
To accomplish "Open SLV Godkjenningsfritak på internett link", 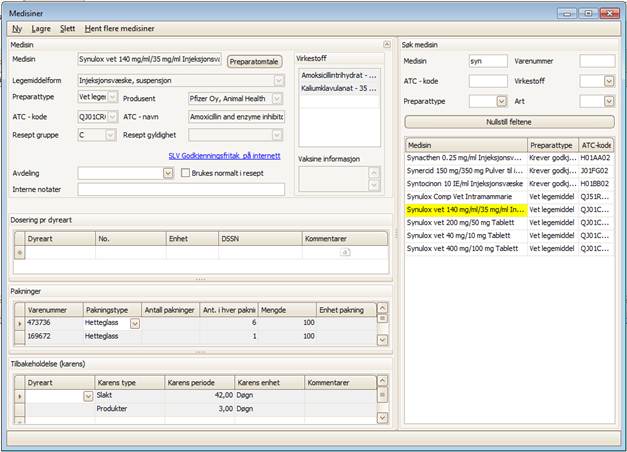I will 224,155.
